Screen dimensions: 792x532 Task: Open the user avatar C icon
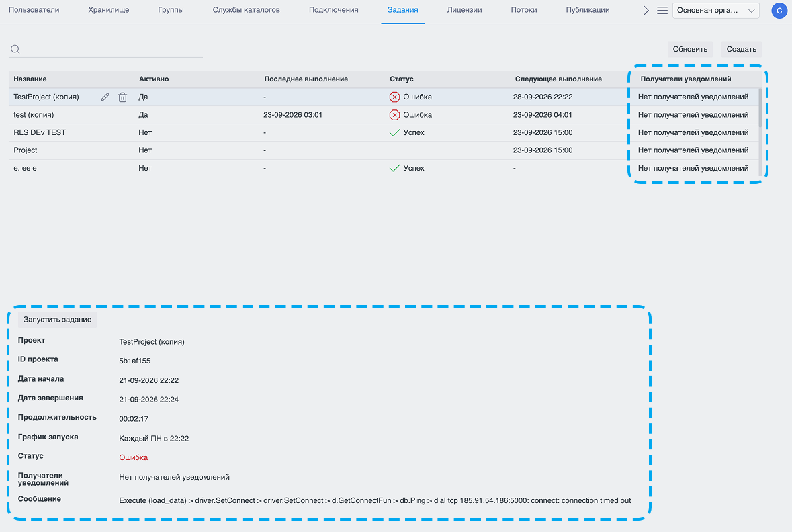(779, 11)
